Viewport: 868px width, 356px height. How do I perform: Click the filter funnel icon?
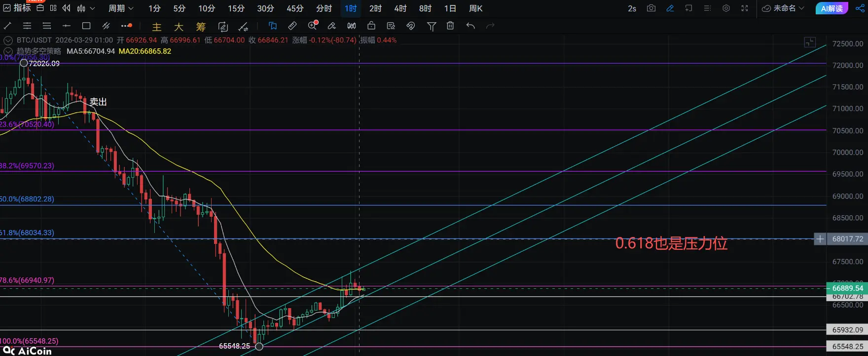(432, 26)
